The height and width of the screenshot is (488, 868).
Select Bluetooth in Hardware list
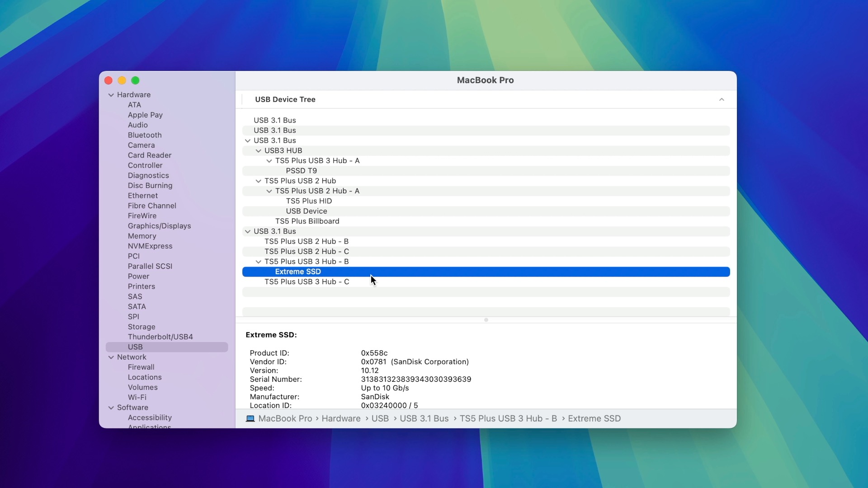pyautogui.click(x=144, y=135)
